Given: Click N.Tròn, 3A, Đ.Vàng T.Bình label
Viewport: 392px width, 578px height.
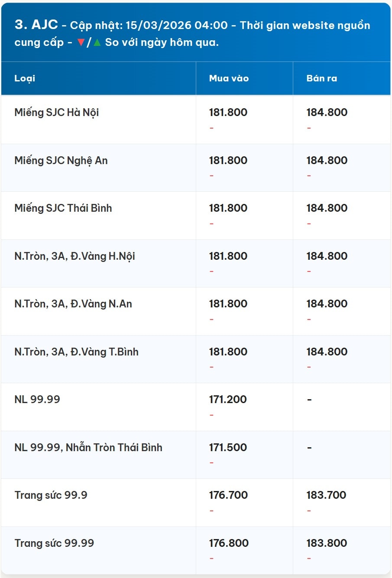Looking at the screenshot, I should 77,352.
